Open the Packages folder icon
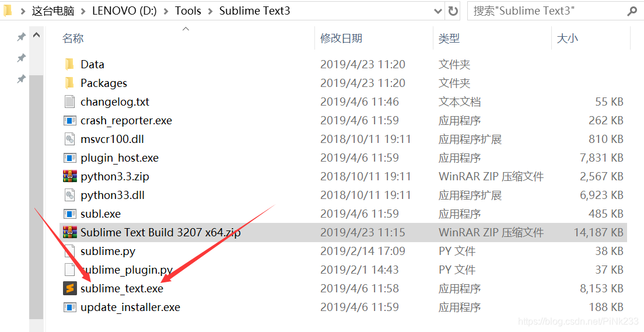 click(69, 83)
